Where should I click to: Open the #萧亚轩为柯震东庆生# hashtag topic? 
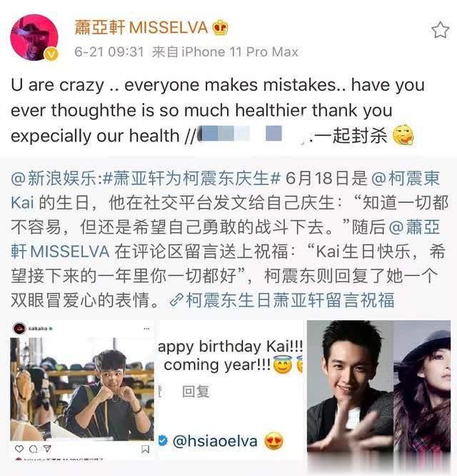191,178
